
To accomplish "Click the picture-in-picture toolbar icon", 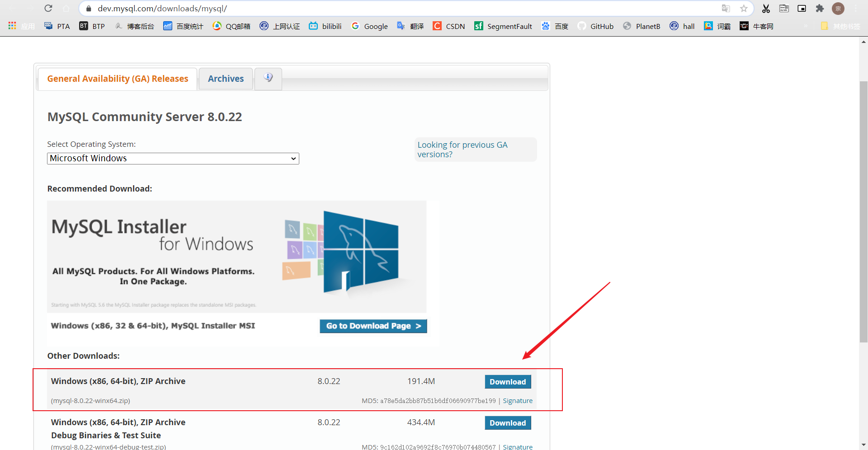I will pyautogui.click(x=802, y=9).
